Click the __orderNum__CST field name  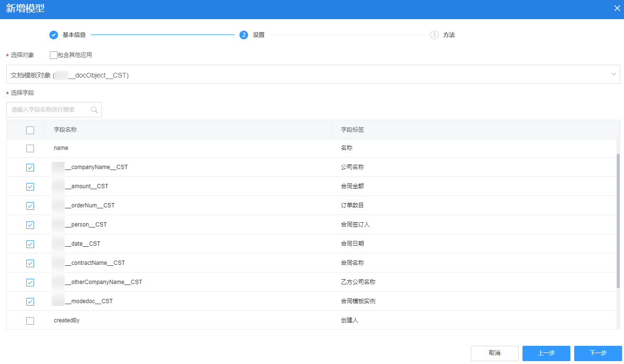(x=83, y=205)
